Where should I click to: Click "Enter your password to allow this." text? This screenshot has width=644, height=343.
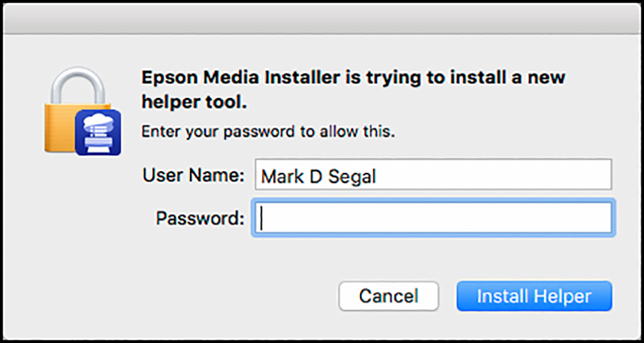pos(268,132)
